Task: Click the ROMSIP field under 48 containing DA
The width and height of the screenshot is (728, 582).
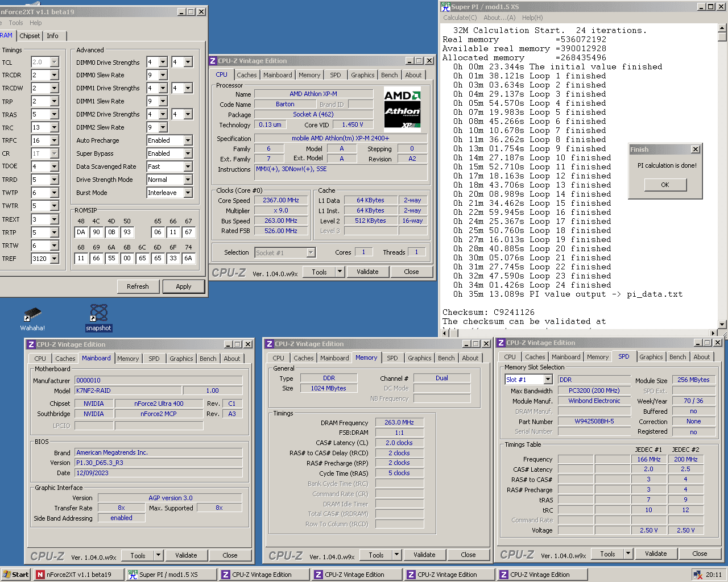Action: tap(81, 232)
